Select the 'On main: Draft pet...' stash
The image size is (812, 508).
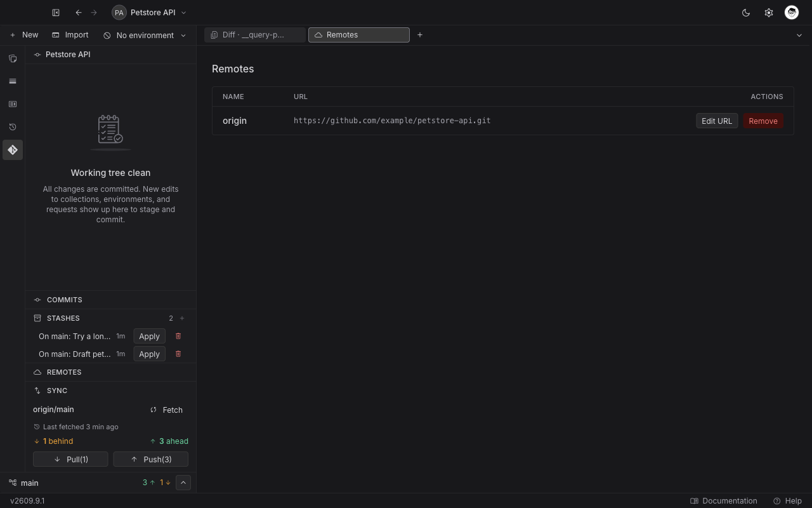click(74, 354)
